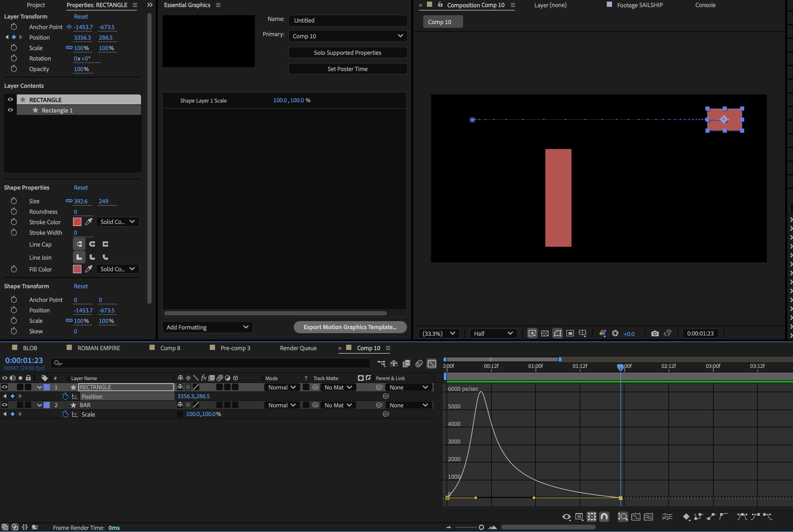Toggle visibility of Rectangle 1 in Layer Contents
This screenshot has width=793, height=532.
point(10,110)
